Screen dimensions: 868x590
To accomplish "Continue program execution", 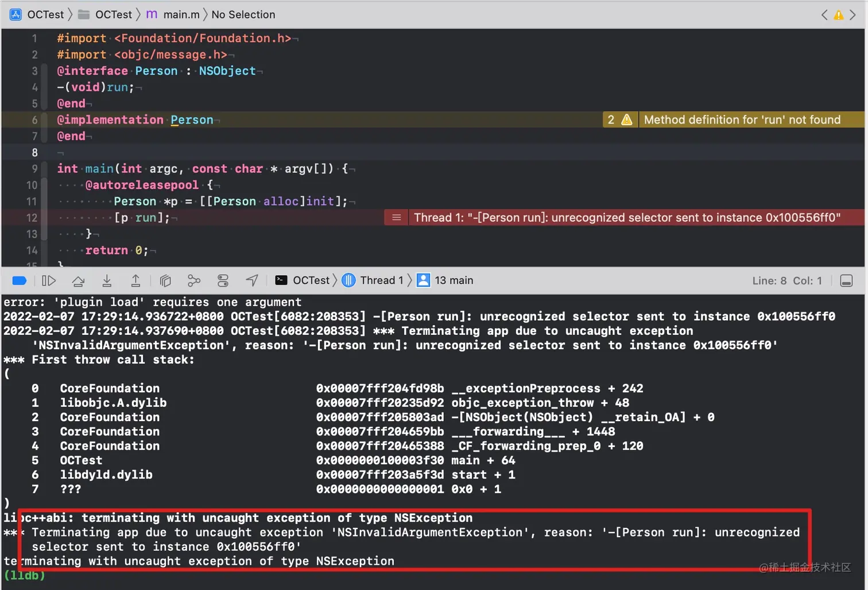I will pyautogui.click(x=49, y=280).
